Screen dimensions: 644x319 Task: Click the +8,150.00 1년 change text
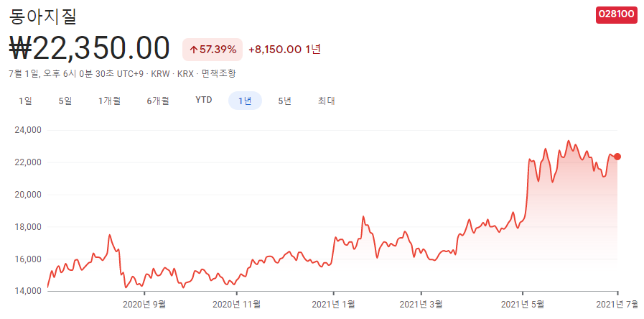(x=284, y=50)
